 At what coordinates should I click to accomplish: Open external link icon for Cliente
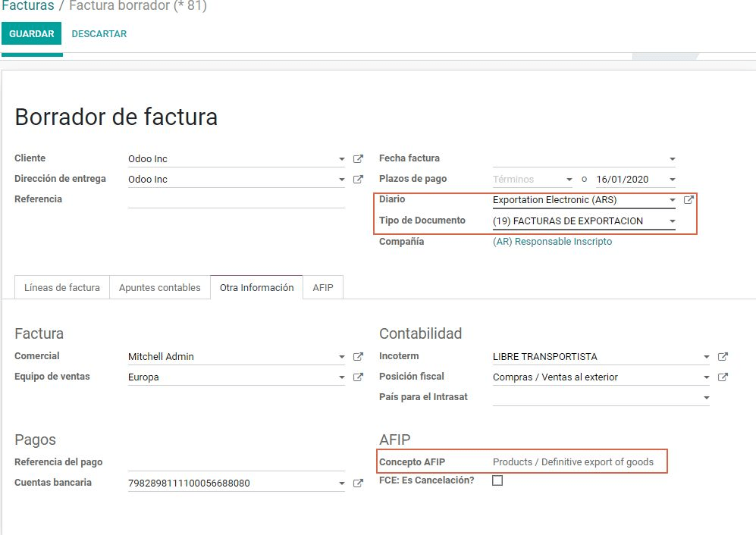(x=359, y=159)
